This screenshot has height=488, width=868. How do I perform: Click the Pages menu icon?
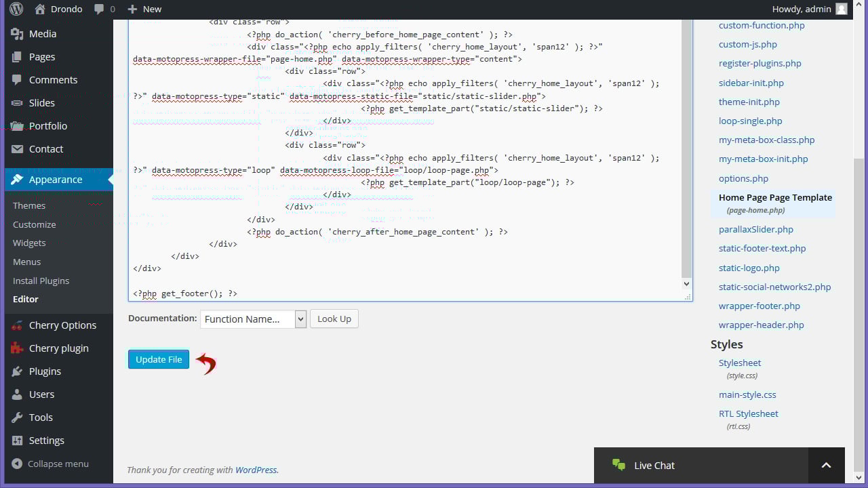click(x=17, y=57)
